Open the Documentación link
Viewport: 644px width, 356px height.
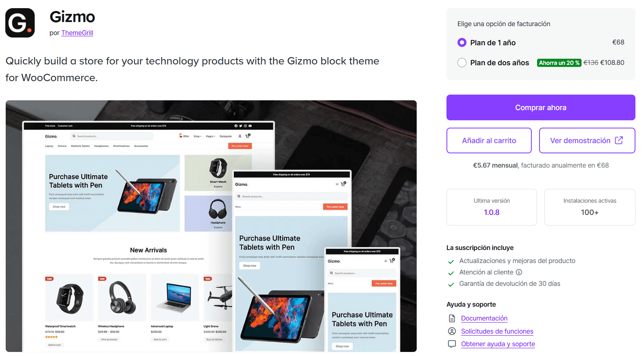click(x=484, y=318)
